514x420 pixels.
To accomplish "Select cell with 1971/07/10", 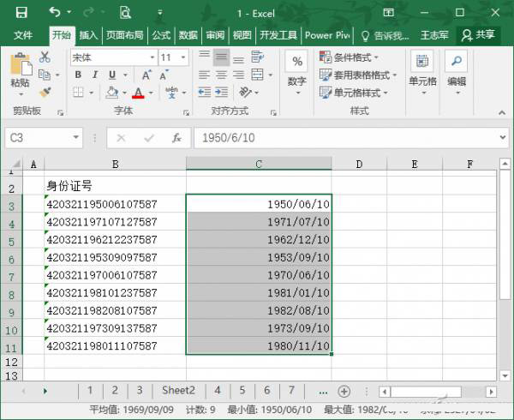I will 259,222.
